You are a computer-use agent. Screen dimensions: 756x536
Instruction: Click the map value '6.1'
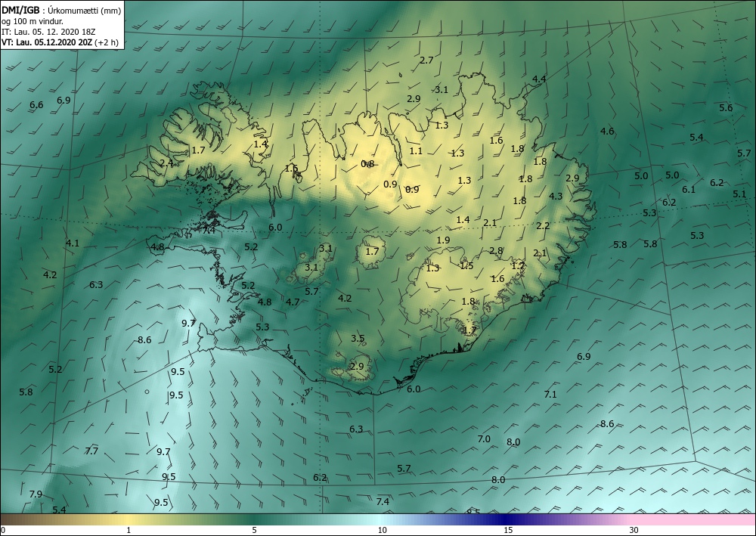689,190
